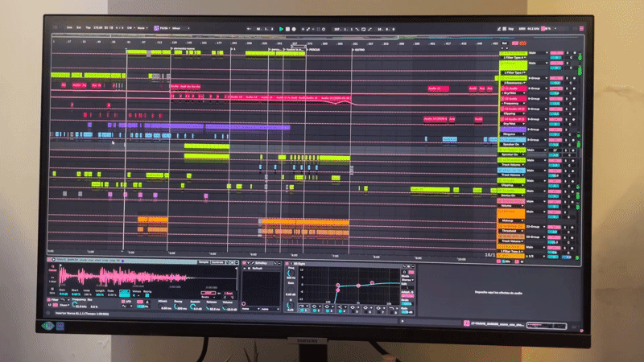
Task: Click the Stop button in transport
Action: [287, 29]
